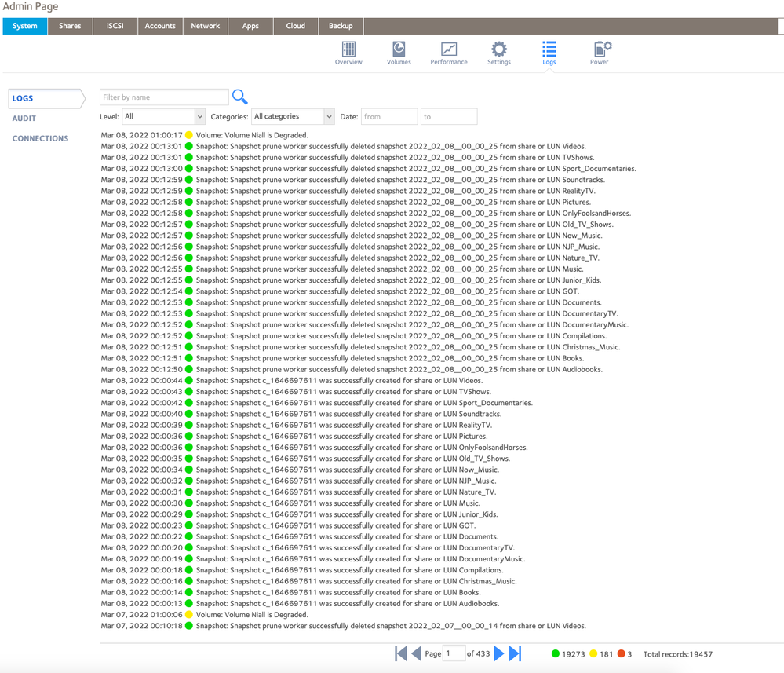Advance to the next page with the forward arrow
Screen dimensions: 784x673
point(500,653)
